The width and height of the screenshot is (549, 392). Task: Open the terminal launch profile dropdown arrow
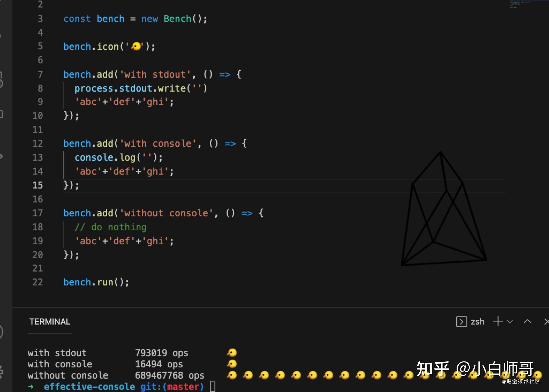510,322
